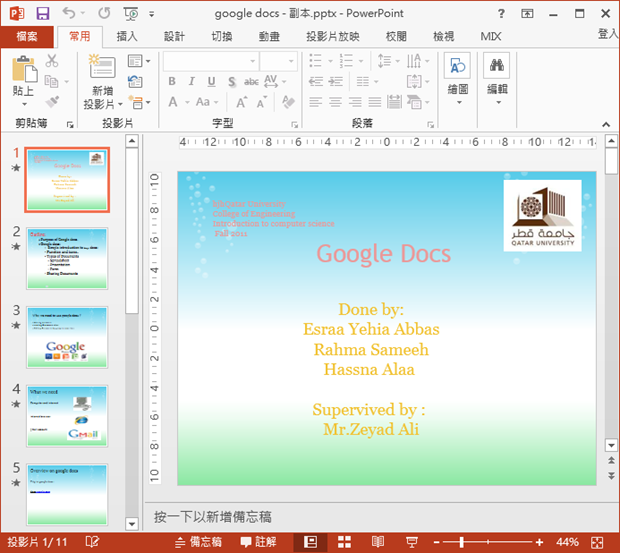Open Ribbon Display Options
The width and height of the screenshot is (620, 553).
(527, 14)
